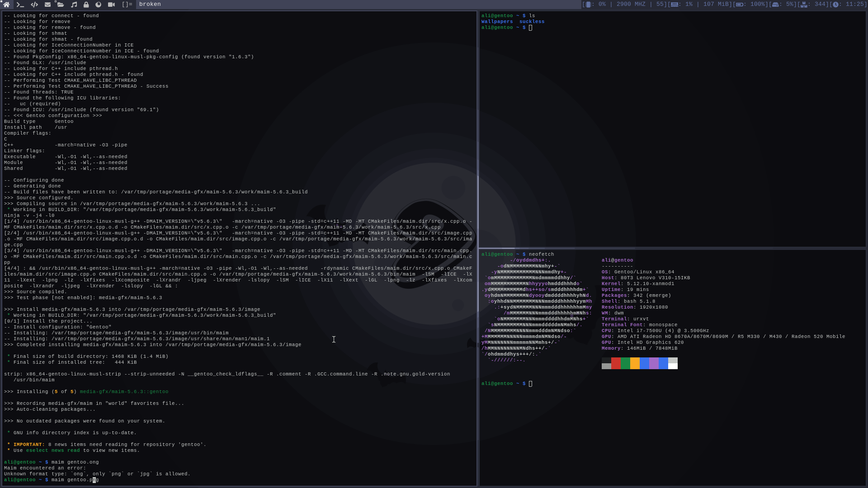
Task: Switch to the open folder files tag
Action: coord(60,4)
